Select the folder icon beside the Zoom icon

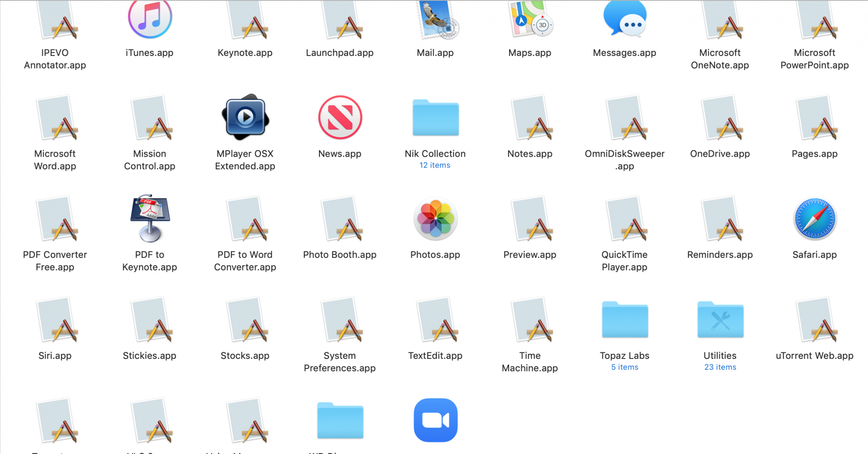pos(340,421)
